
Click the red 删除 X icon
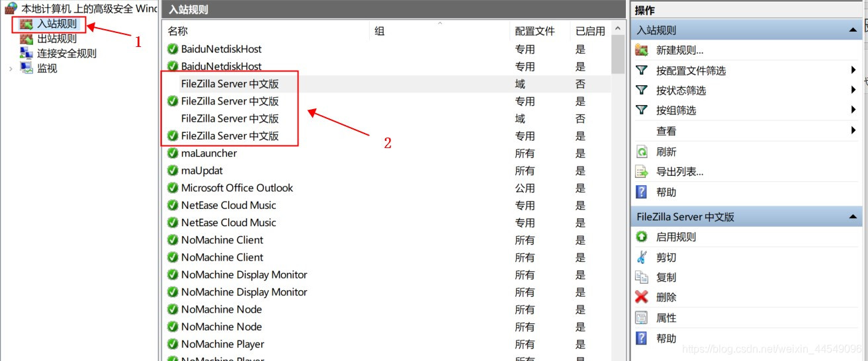coord(641,297)
